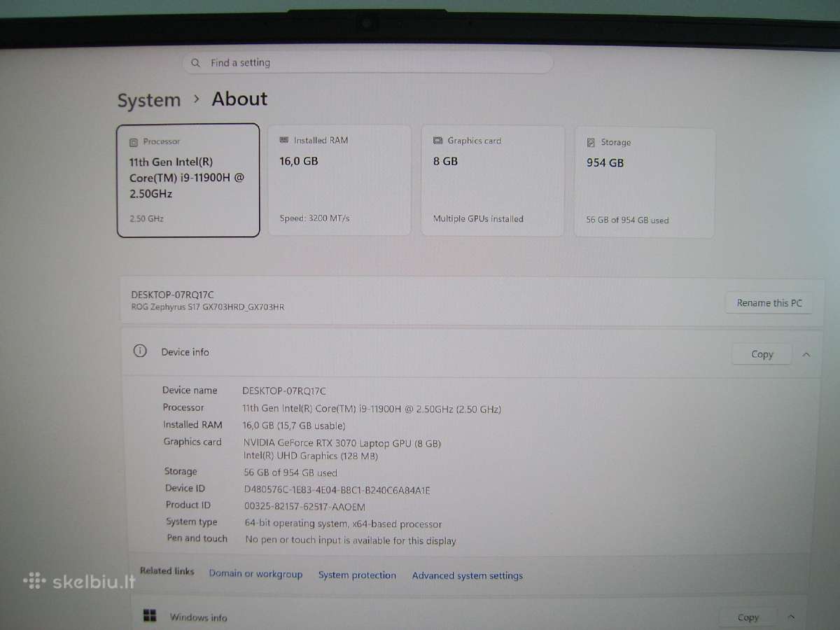Click the Device name label

[190, 390]
